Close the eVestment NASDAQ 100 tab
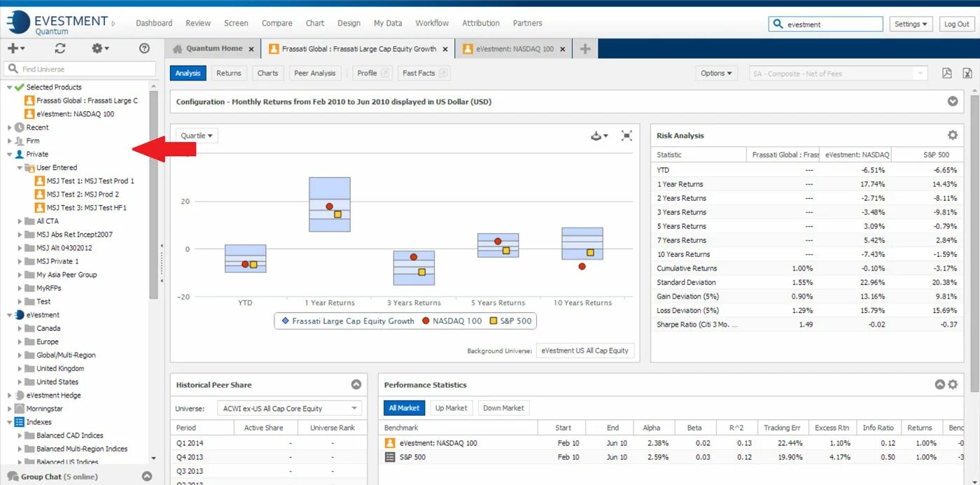The width and height of the screenshot is (980, 485). 563,49
